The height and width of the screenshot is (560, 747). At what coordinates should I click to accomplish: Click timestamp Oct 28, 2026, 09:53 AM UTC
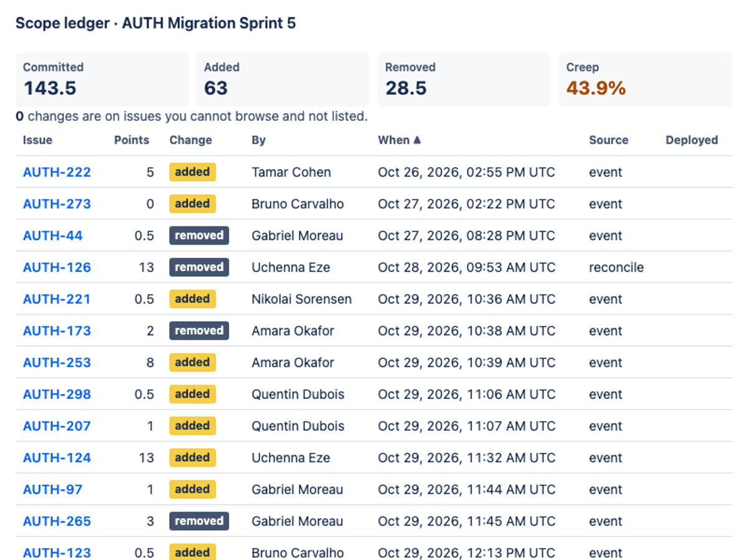[x=466, y=268]
